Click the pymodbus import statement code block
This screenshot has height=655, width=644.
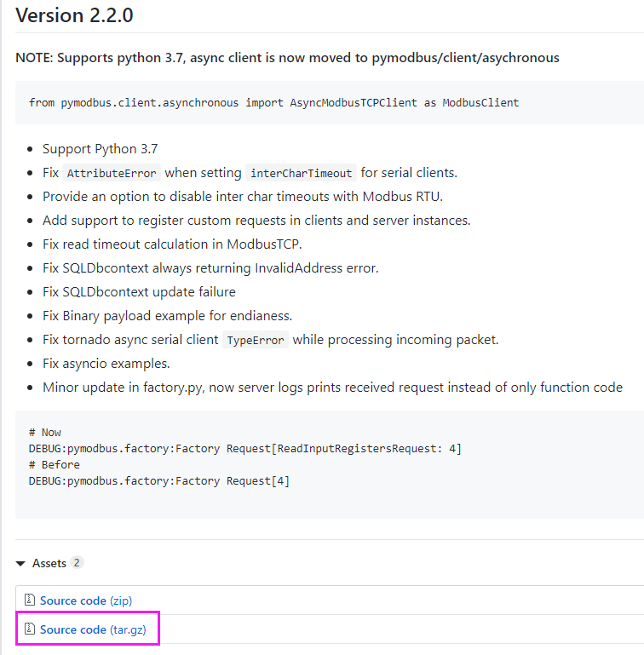click(273, 102)
